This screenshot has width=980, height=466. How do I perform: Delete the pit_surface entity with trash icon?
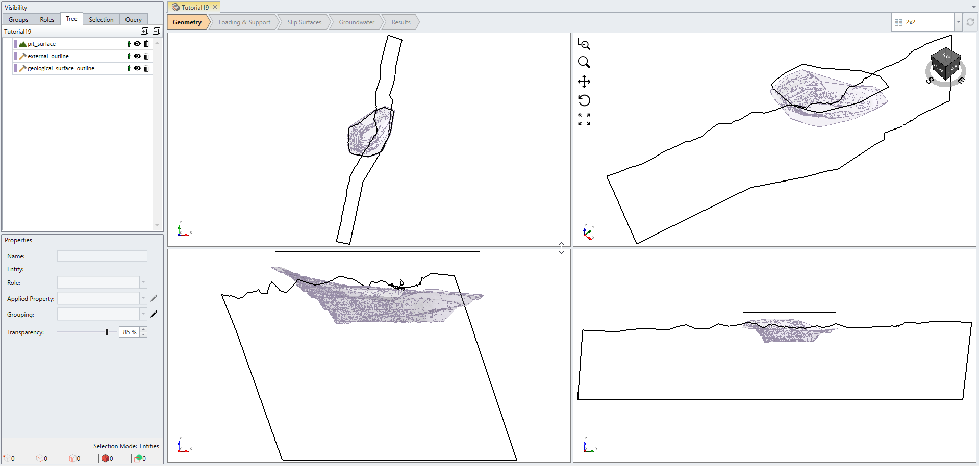tap(146, 44)
